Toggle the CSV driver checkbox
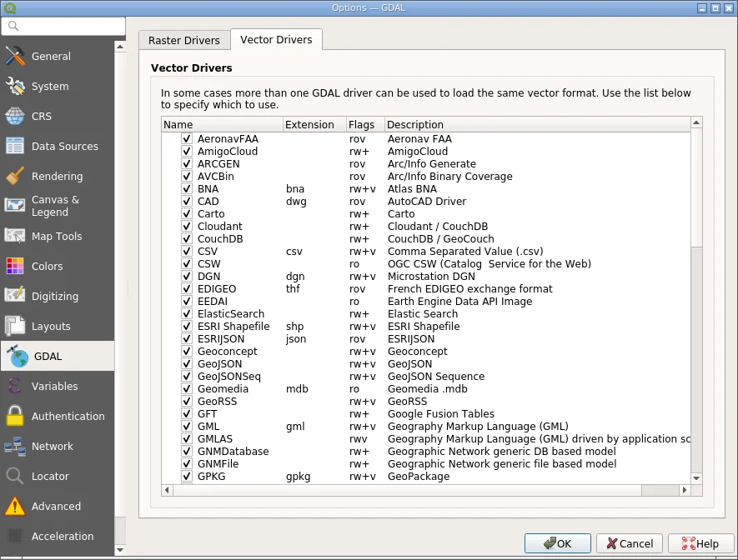738x560 pixels. 187,252
